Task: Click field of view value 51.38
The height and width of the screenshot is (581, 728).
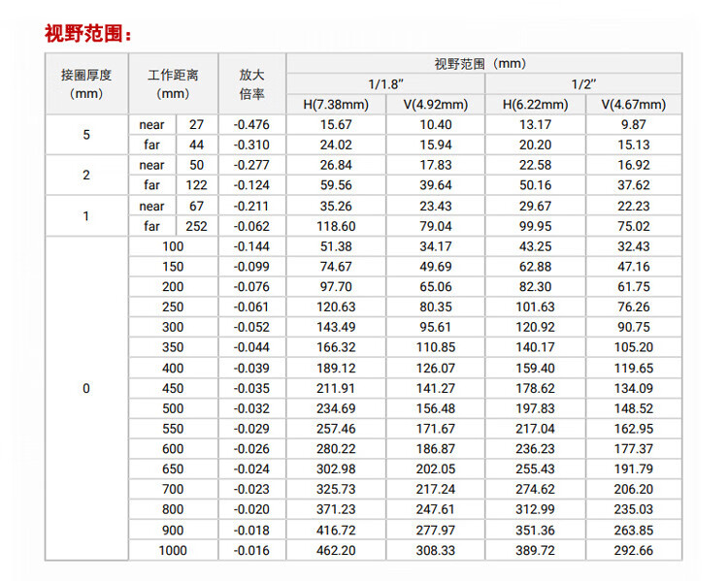Action: pyautogui.click(x=336, y=246)
